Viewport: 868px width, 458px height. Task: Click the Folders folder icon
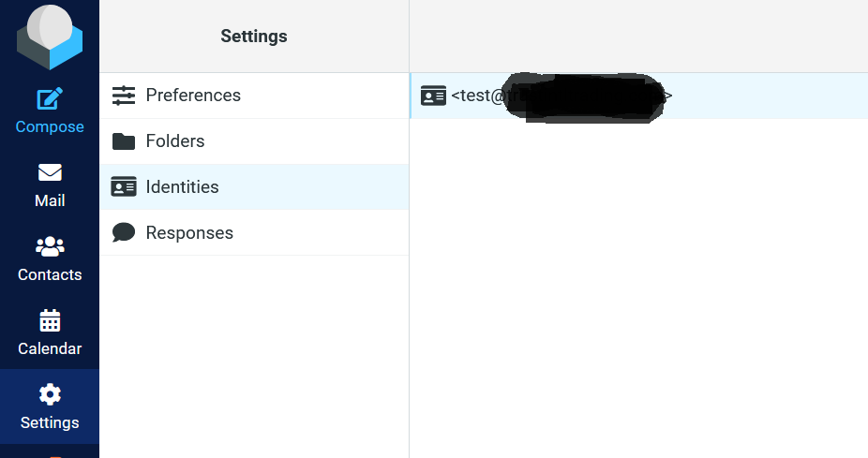(x=124, y=141)
